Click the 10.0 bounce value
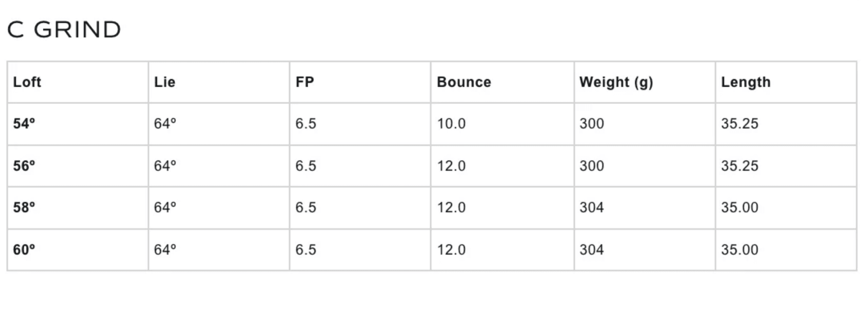Image resolution: width=868 pixels, height=317 pixels. (451, 124)
